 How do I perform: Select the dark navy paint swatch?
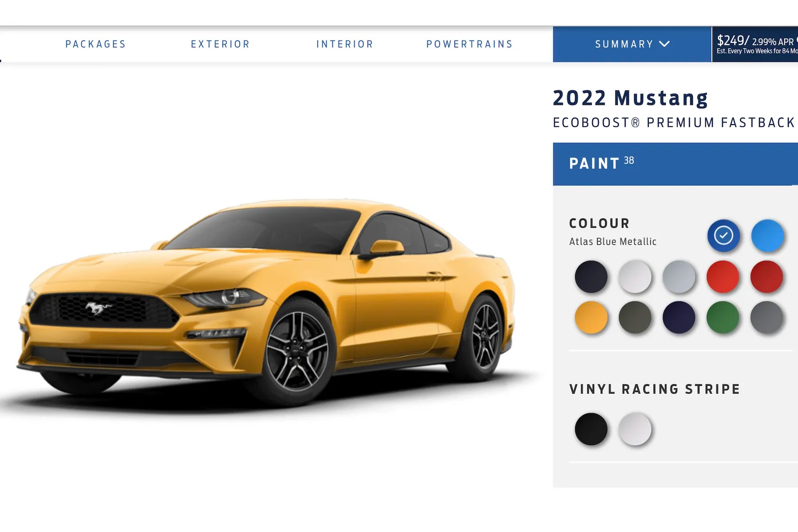point(679,317)
